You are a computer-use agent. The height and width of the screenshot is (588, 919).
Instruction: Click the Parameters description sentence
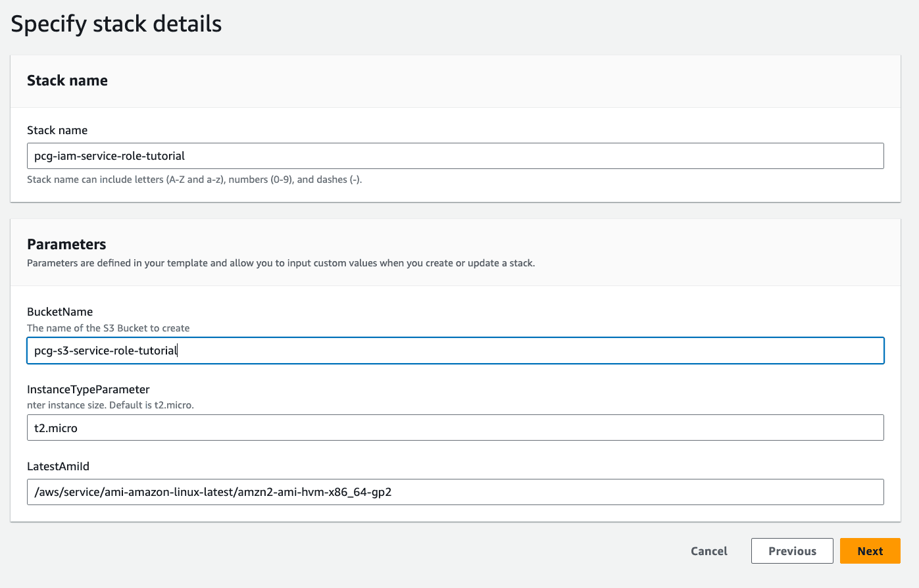(281, 263)
